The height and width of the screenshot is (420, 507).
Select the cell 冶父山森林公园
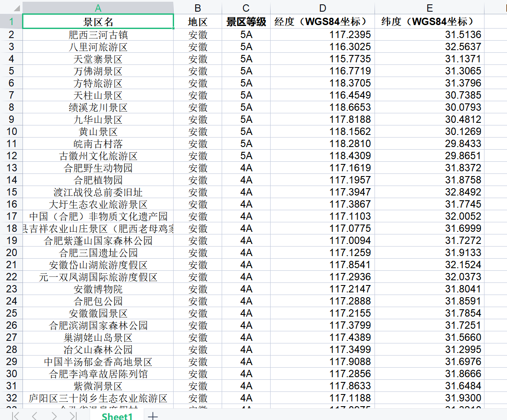(98, 349)
